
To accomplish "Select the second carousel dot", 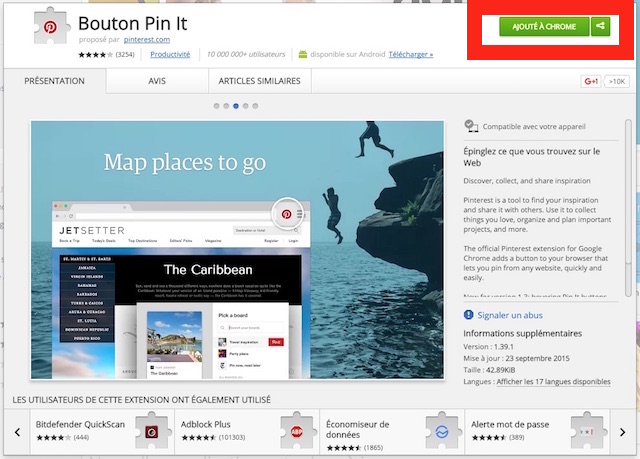I will 226,106.
